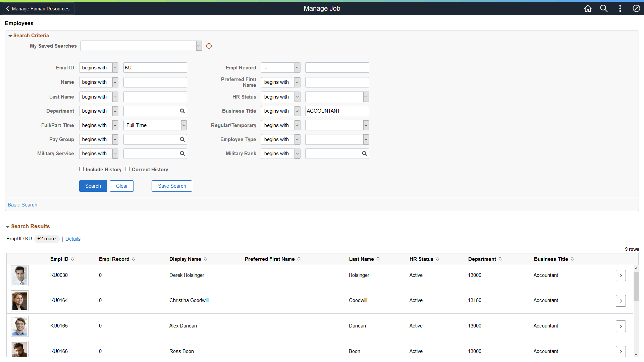The width and height of the screenshot is (644, 362).
Task: Open the Details link in Search Results
Action: tap(73, 239)
